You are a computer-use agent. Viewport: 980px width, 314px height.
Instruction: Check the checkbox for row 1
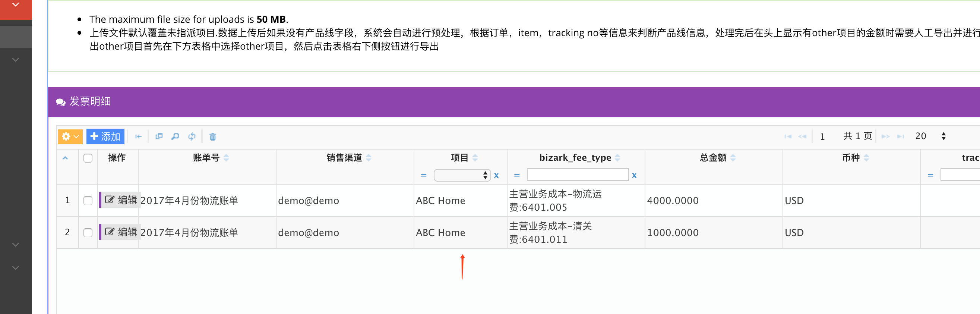(88, 201)
